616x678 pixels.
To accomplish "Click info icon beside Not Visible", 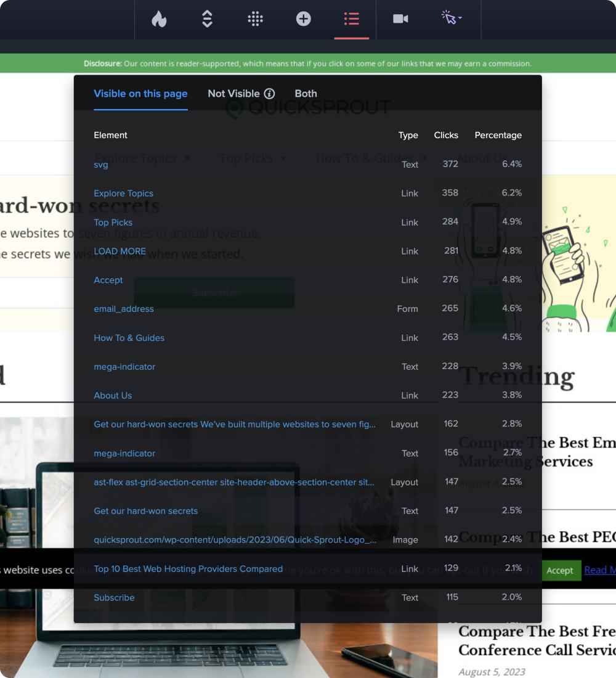I will click(x=269, y=94).
